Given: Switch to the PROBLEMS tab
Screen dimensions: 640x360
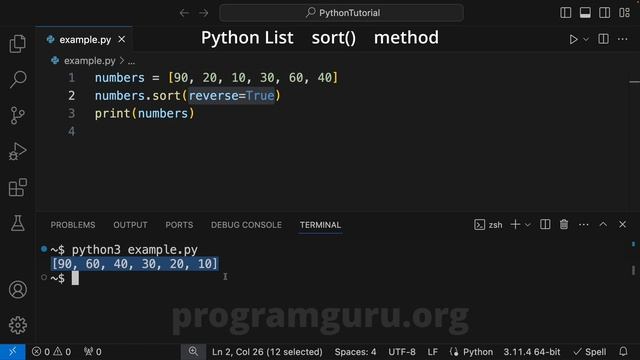Looking at the screenshot, I should pos(73,225).
